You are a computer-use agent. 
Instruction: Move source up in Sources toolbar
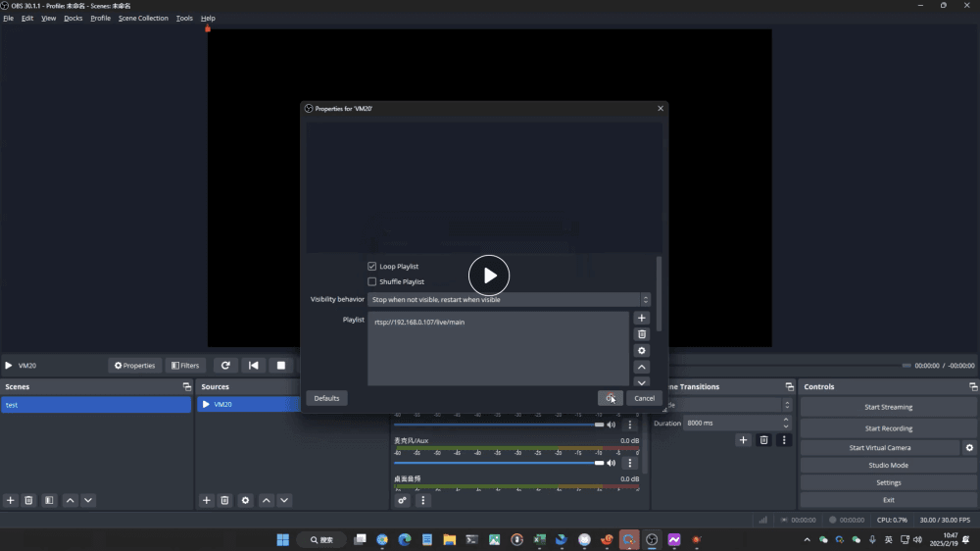tap(267, 500)
